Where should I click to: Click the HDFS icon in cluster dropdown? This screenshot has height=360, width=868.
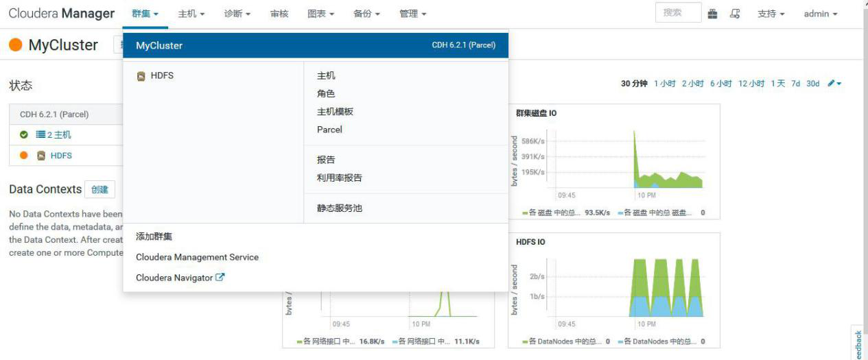pyautogui.click(x=141, y=76)
